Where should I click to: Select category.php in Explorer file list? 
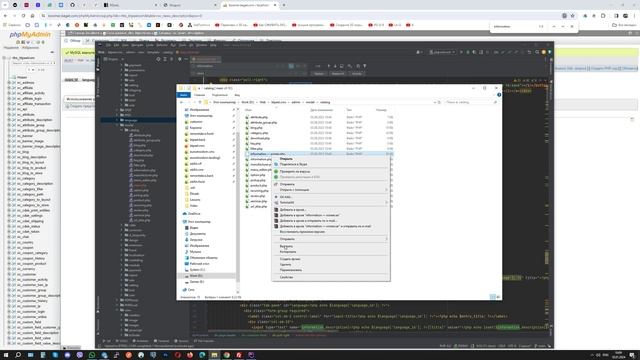[x=259, y=133]
